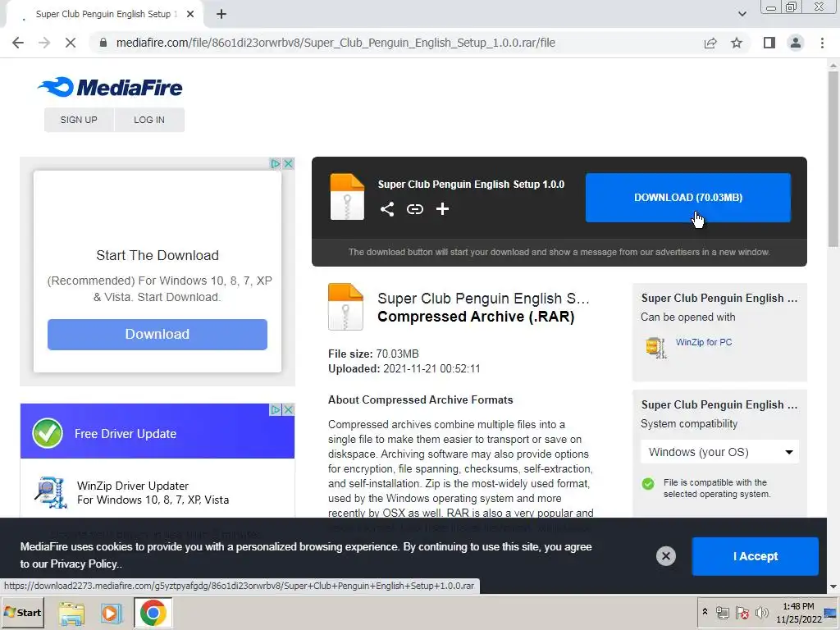
Task: Click the WinZip Driver Updater icon
Action: (x=51, y=492)
